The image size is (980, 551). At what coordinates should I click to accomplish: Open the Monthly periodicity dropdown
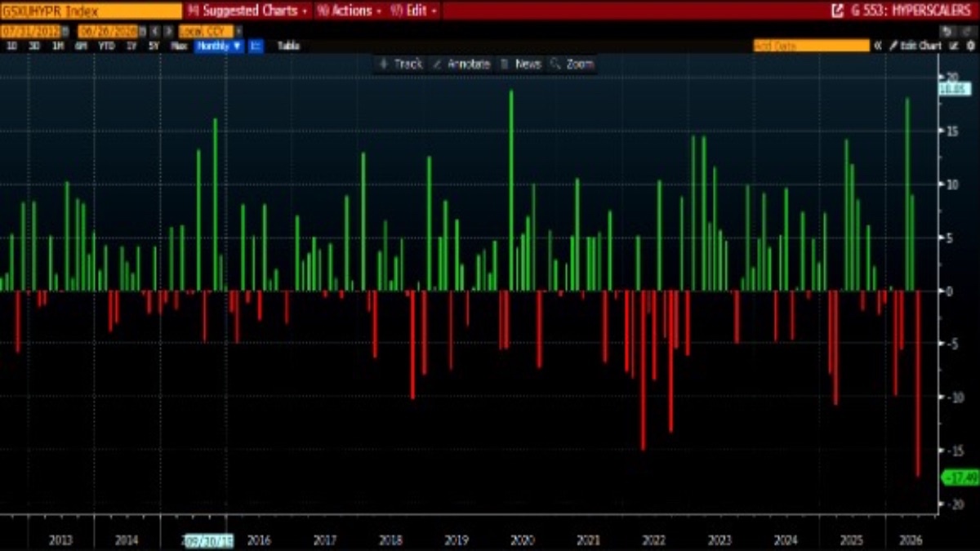(x=220, y=47)
